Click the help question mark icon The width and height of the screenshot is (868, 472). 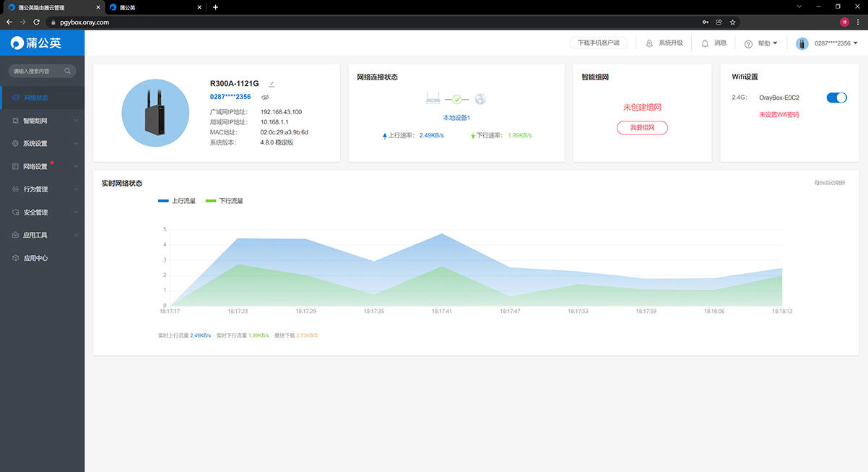pos(748,44)
